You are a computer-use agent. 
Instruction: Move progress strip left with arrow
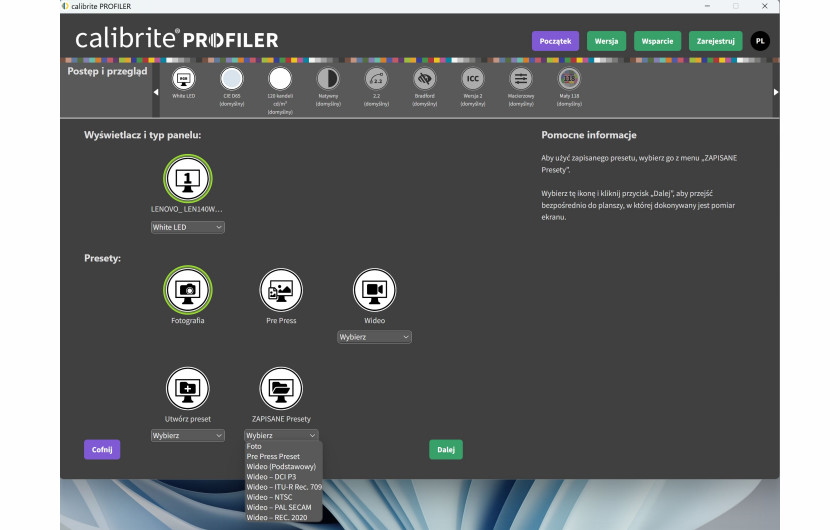pyautogui.click(x=156, y=92)
